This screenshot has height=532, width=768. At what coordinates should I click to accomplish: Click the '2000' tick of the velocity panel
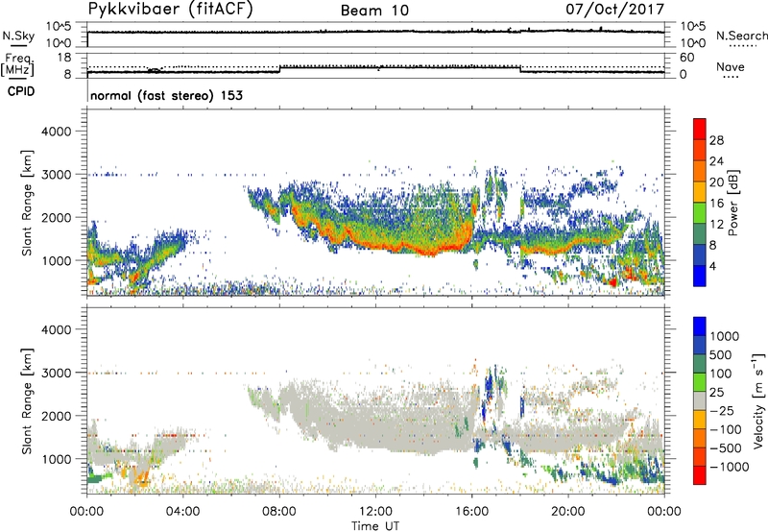point(56,416)
